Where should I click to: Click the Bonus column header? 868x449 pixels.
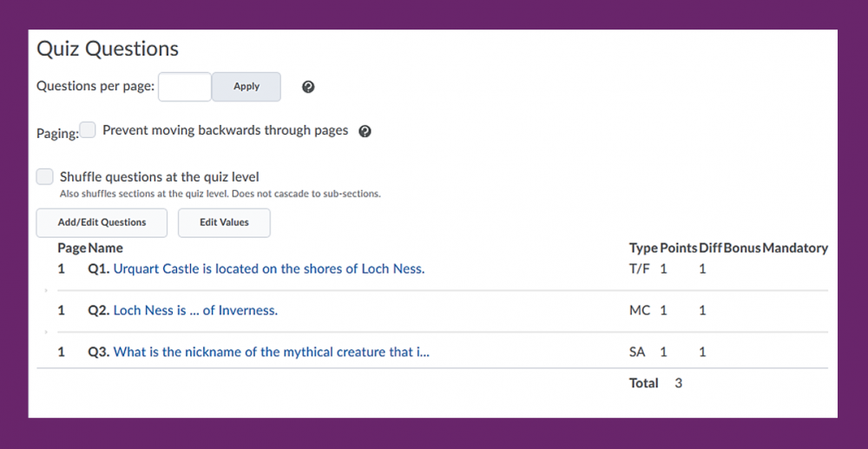(x=742, y=248)
